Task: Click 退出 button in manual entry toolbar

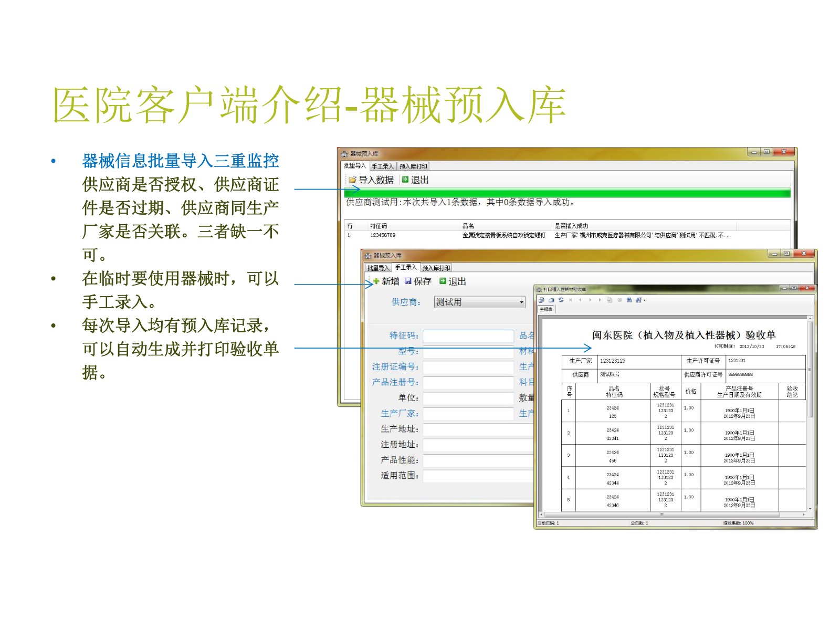Action: pyautogui.click(x=452, y=281)
